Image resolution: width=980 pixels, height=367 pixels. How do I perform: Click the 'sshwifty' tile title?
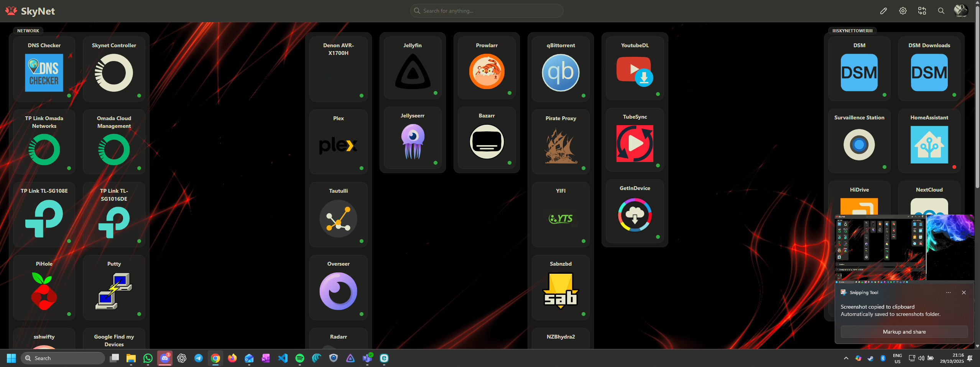(44, 337)
